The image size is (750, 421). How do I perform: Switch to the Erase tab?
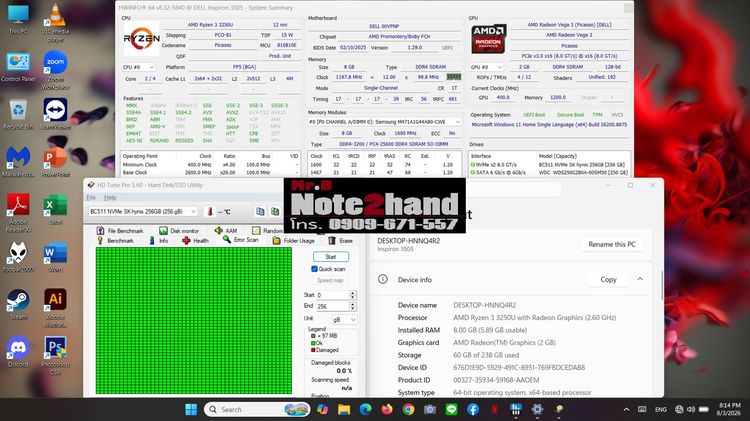pyautogui.click(x=341, y=241)
